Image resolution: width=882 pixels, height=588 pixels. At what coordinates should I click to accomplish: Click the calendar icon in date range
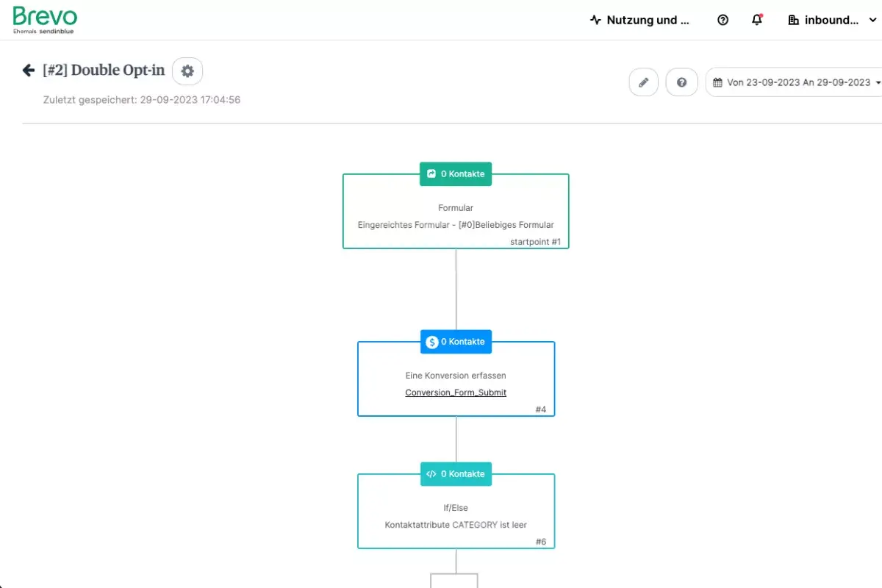[x=717, y=82]
